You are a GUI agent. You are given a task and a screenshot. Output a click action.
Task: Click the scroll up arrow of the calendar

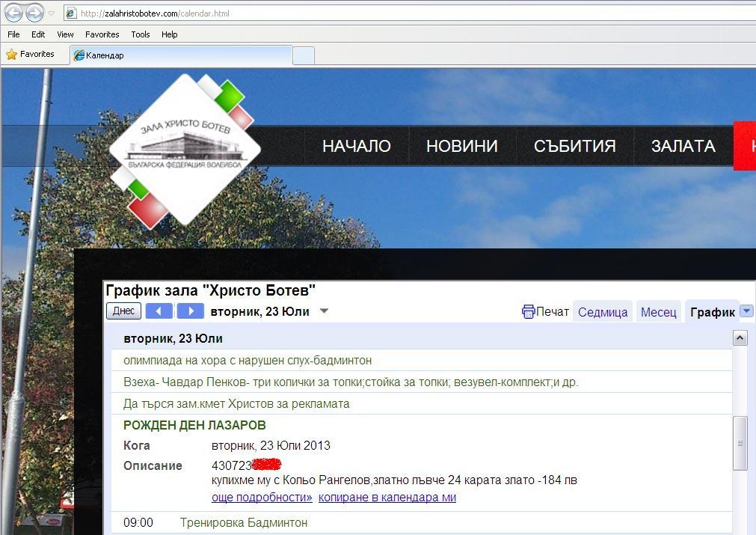tap(740, 337)
